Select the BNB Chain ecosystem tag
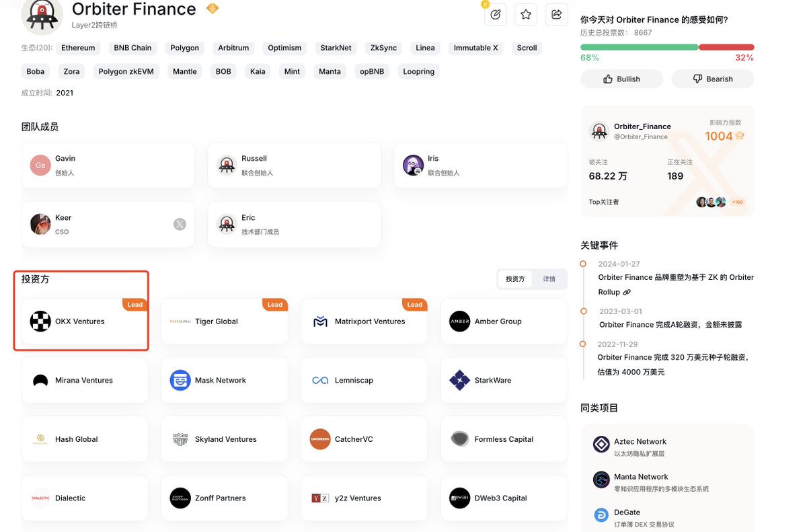The width and height of the screenshot is (807, 532). coord(132,48)
